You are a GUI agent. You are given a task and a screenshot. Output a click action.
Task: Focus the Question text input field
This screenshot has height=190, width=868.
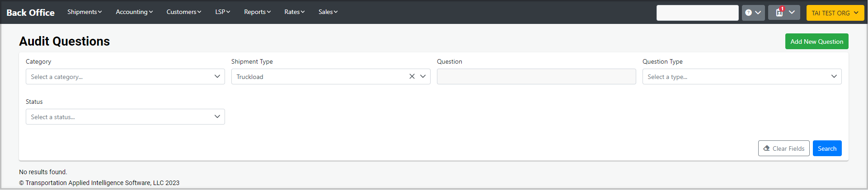click(x=536, y=77)
